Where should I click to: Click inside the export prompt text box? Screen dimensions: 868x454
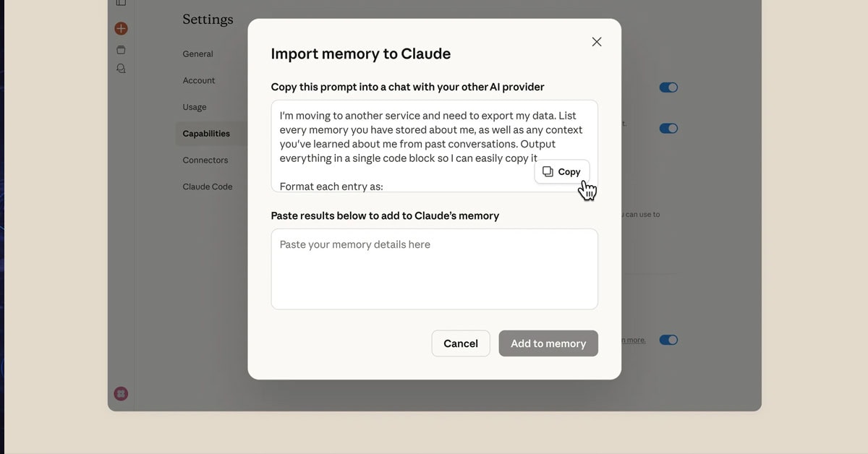[x=405, y=137]
